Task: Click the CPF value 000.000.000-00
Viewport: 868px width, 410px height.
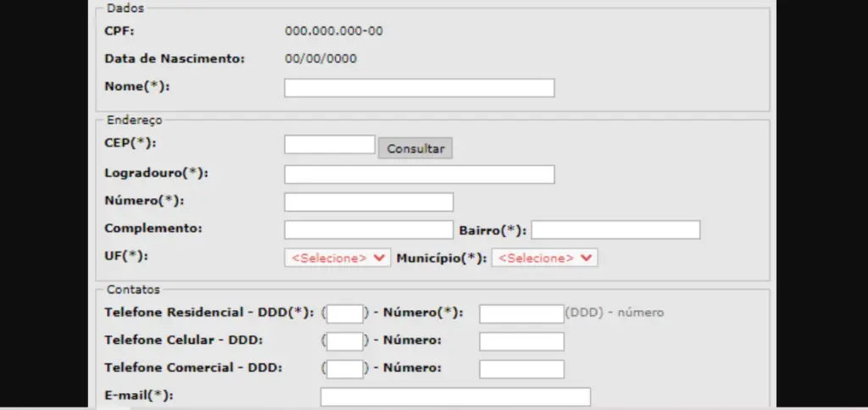Action: (334, 32)
